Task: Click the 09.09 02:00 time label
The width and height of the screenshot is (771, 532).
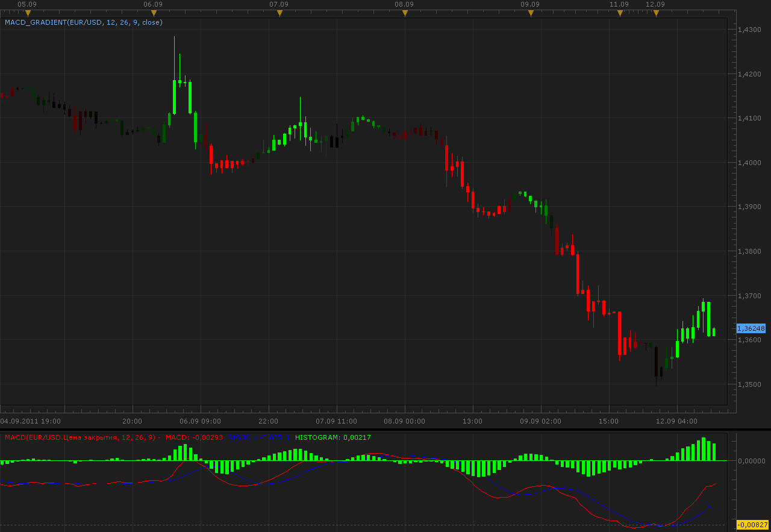Action: 541,421
